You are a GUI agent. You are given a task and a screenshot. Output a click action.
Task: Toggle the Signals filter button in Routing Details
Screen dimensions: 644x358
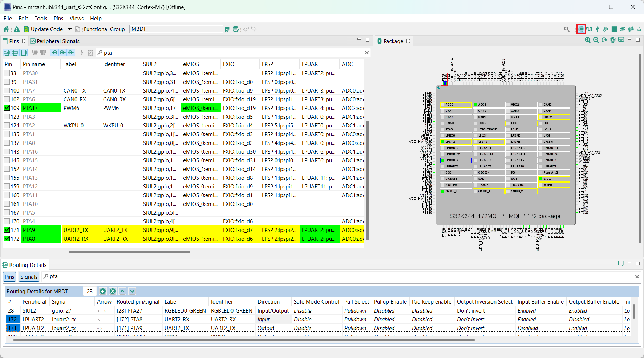coord(29,277)
